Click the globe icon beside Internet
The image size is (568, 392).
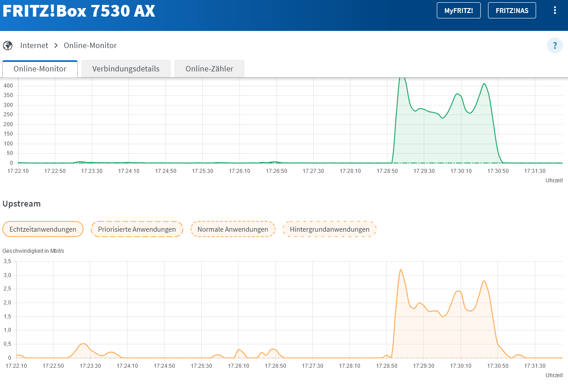coord(8,45)
